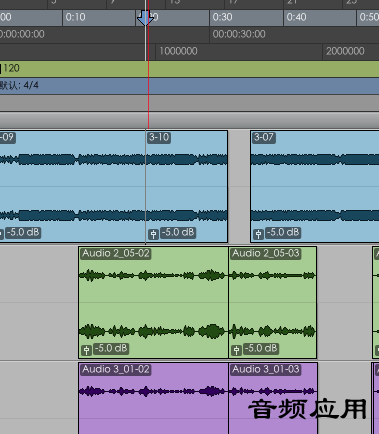379x434 pixels.
Task: Click the 0:10 mark on the time ruler
Action: (75, 17)
